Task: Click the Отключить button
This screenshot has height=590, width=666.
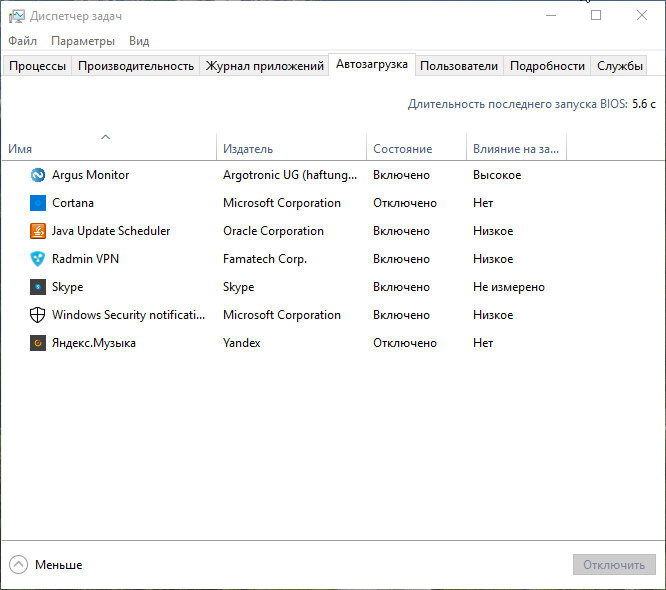Action: click(614, 565)
